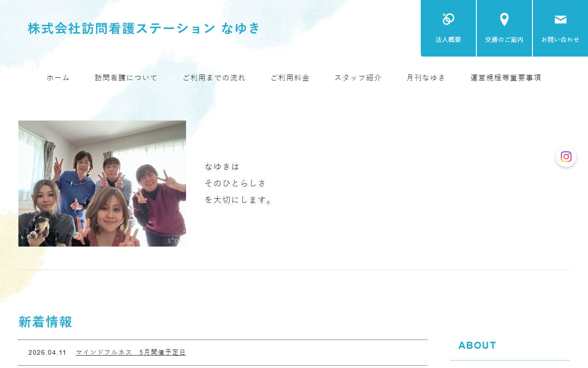The image size is (588, 368).
Task: Click the tagline line を大切にします。
Action: (239, 200)
